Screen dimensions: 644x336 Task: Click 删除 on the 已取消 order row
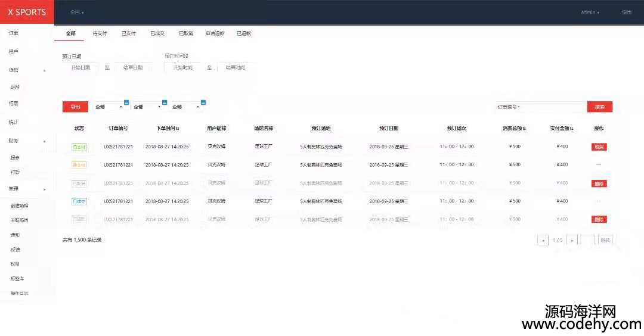(x=599, y=183)
